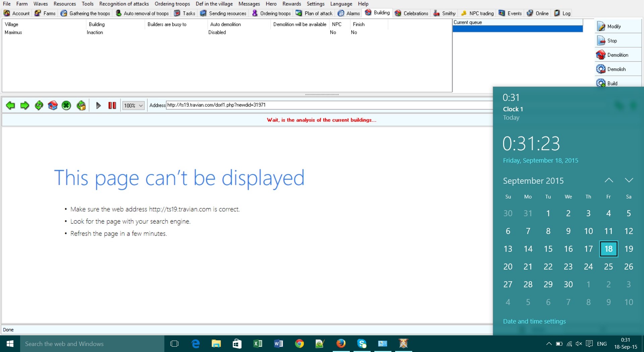
Task: Click the Search the web and Windows box
Action: [x=92, y=344]
